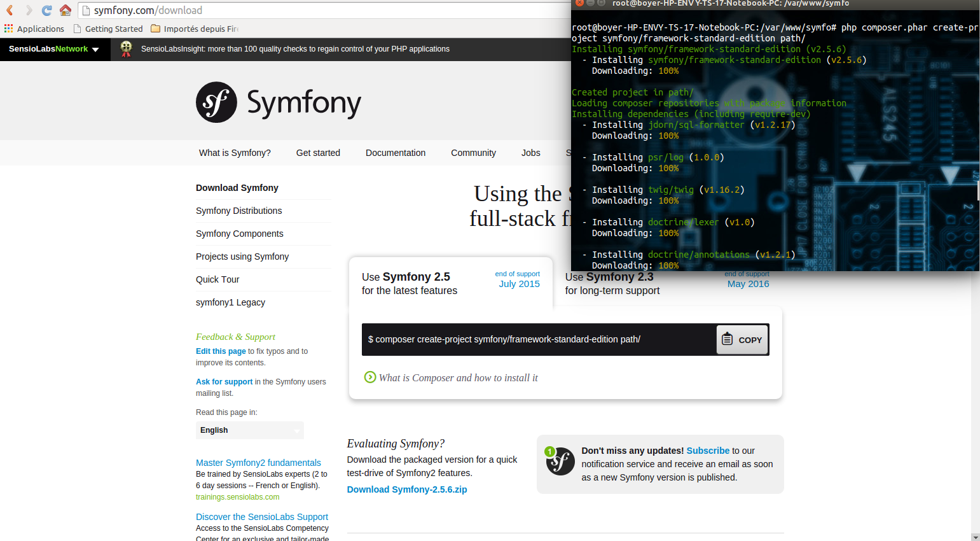980x541 pixels.
Task: Open the What is Symfony? menu
Action: click(235, 153)
